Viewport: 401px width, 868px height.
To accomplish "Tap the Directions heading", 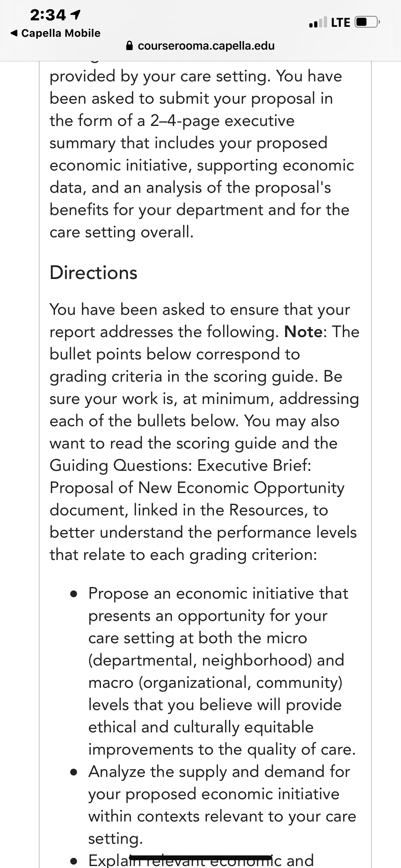I will [x=93, y=272].
